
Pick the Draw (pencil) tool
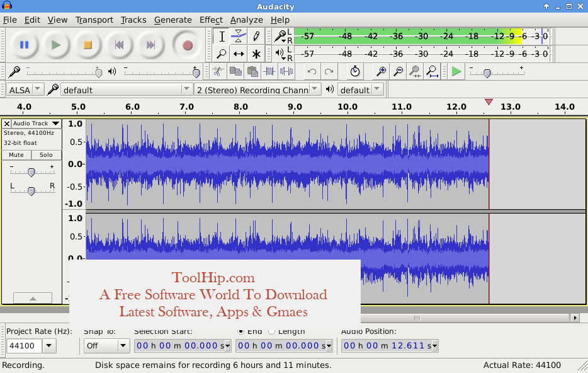pyautogui.click(x=256, y=37)
